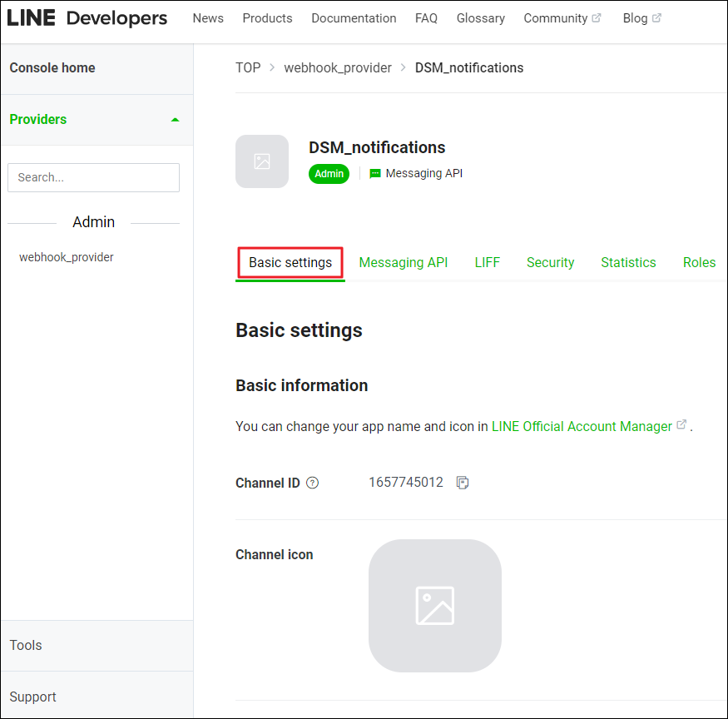Open the Community external link
Viewport: 728px width, 719px height.
click(x=562, y=18)
